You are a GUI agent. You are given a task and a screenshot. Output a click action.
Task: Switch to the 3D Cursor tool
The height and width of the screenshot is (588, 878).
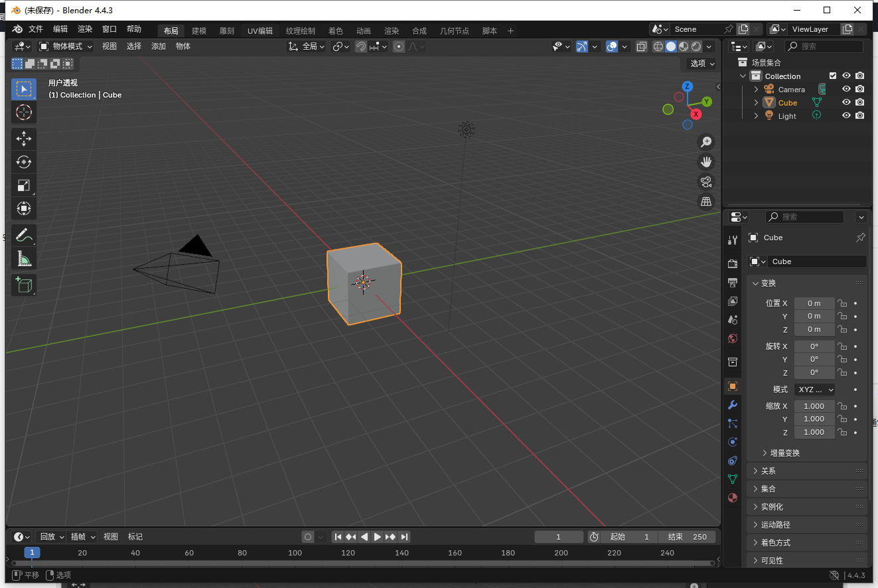click(24, 113)
